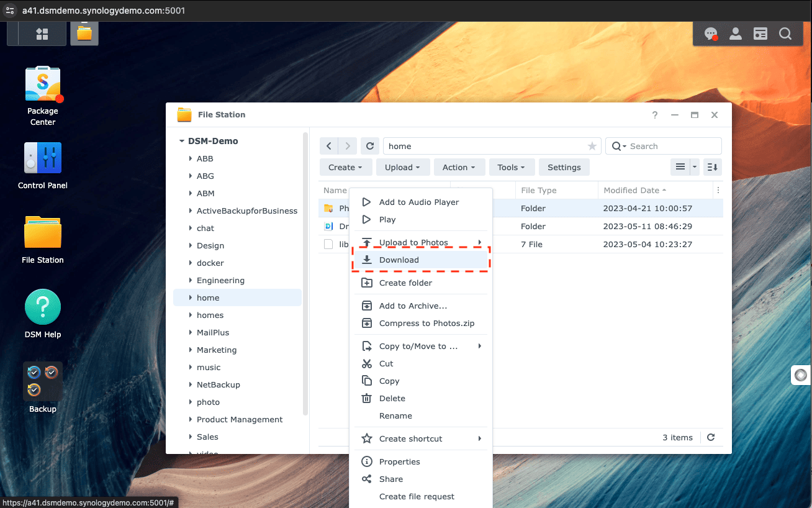812x508 pixels.
Task: Select the 7 File type row
Action: click(x=521, y=244)
